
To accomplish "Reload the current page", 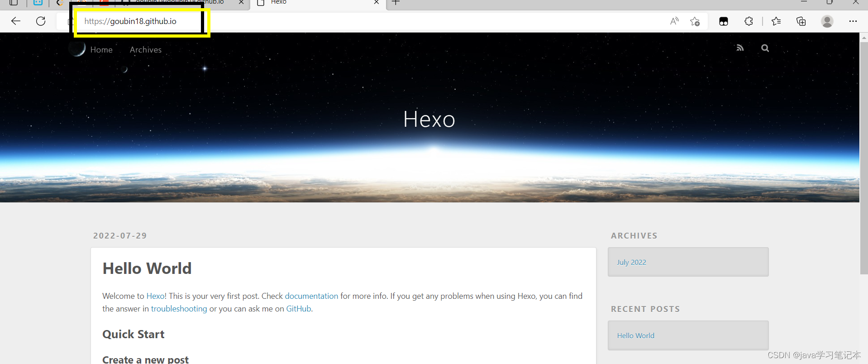I will point(41,21).
